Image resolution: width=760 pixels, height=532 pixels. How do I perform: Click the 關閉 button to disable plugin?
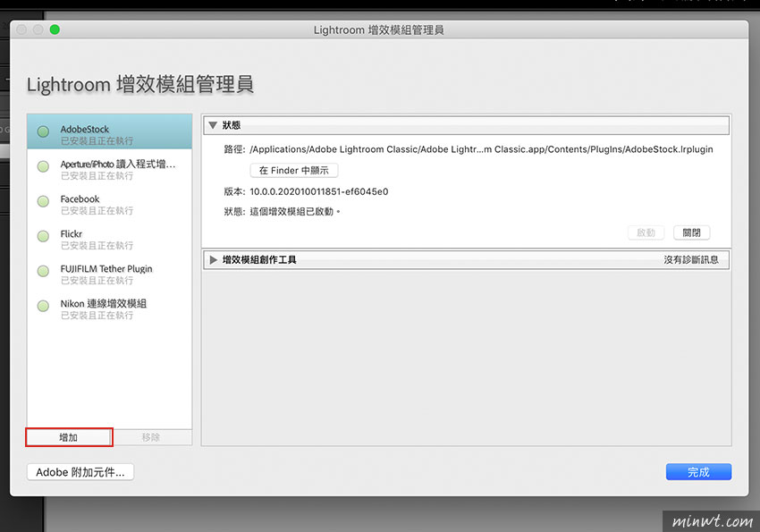[x=692, y=232]
